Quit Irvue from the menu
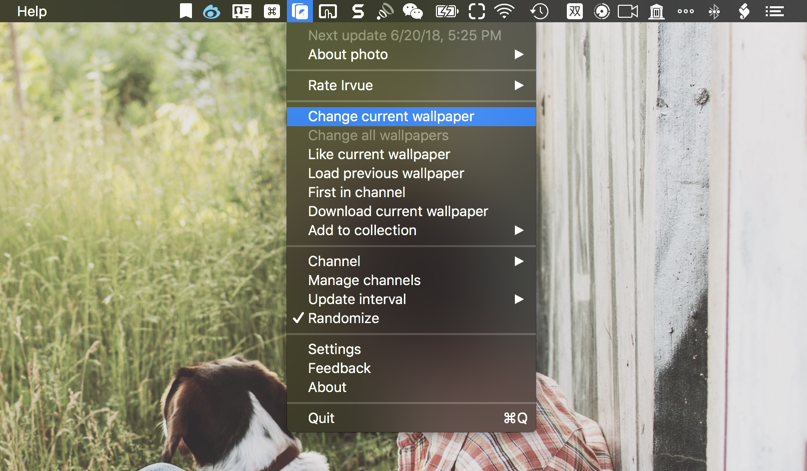The image size is (807, 471). point(321,418)
